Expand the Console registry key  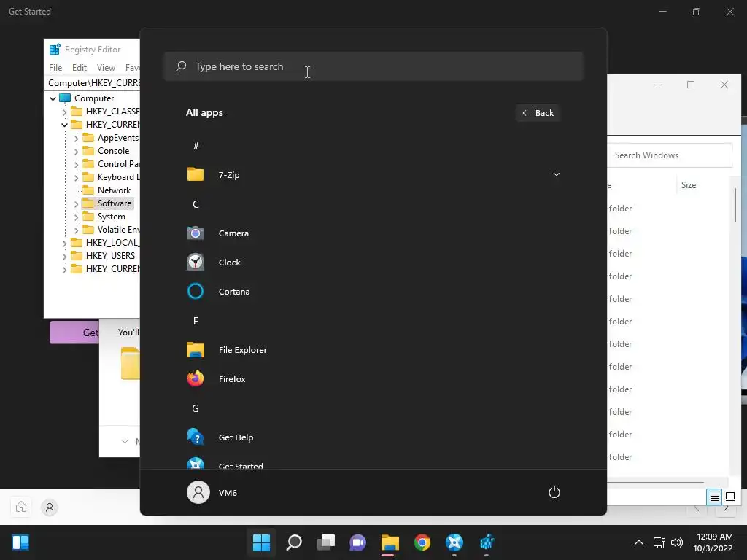[76, 152]
